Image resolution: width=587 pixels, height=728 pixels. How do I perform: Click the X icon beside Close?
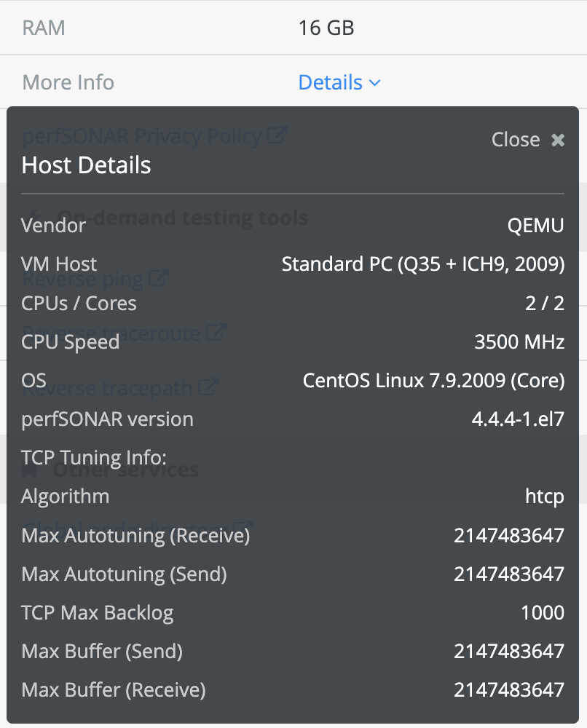point(558,140)
